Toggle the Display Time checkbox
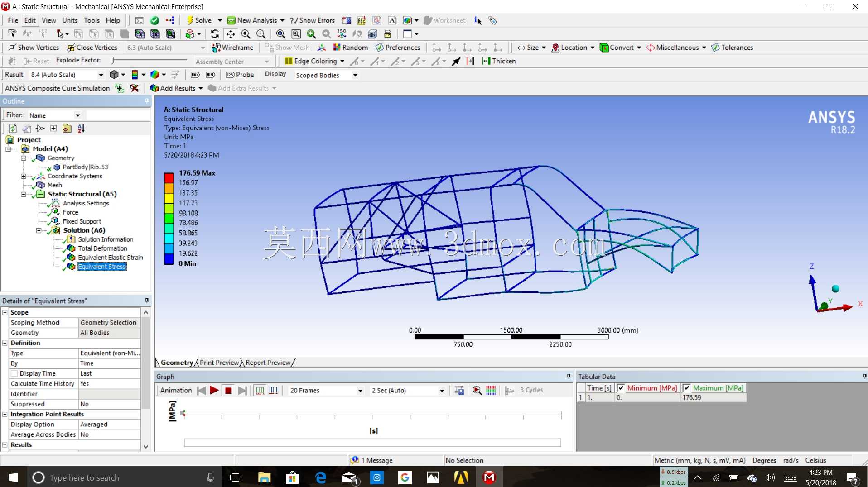Viewport: 868px width, 487px height. pos(14,373)
